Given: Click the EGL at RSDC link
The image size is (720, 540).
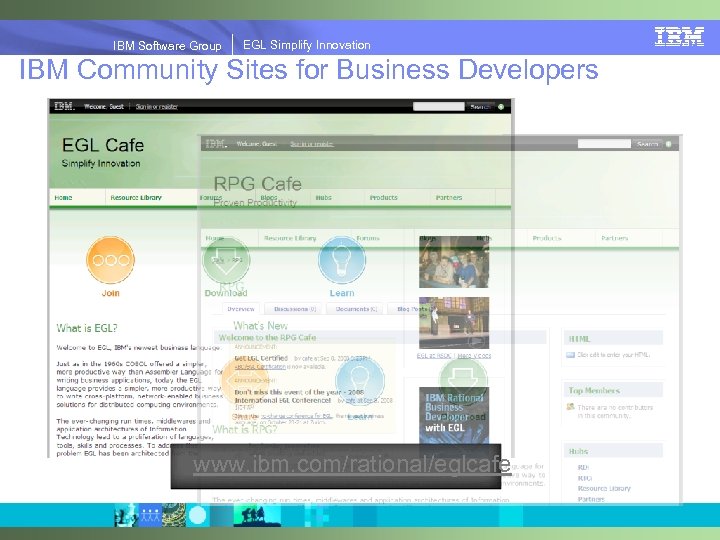Looking at the screenshot, I should pos(434,355).
